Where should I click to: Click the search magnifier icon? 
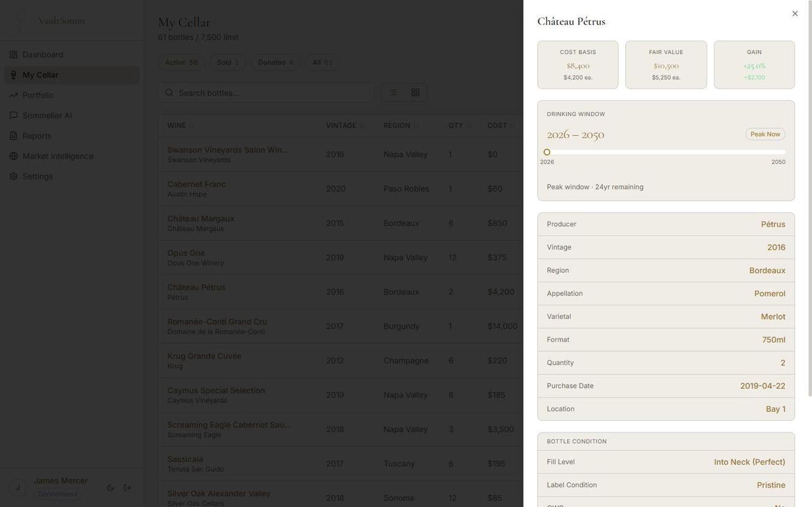tap(169, 93)
